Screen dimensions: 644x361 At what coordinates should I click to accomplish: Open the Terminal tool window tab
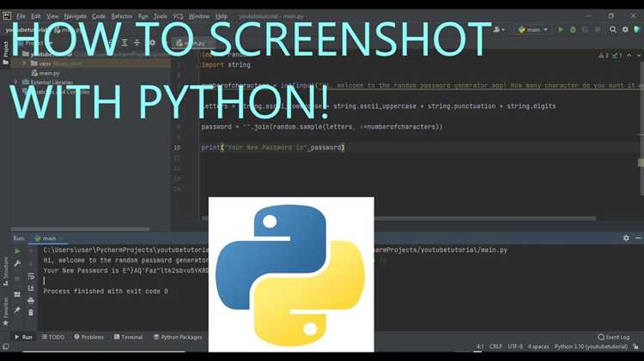click(x=128, y=337)
